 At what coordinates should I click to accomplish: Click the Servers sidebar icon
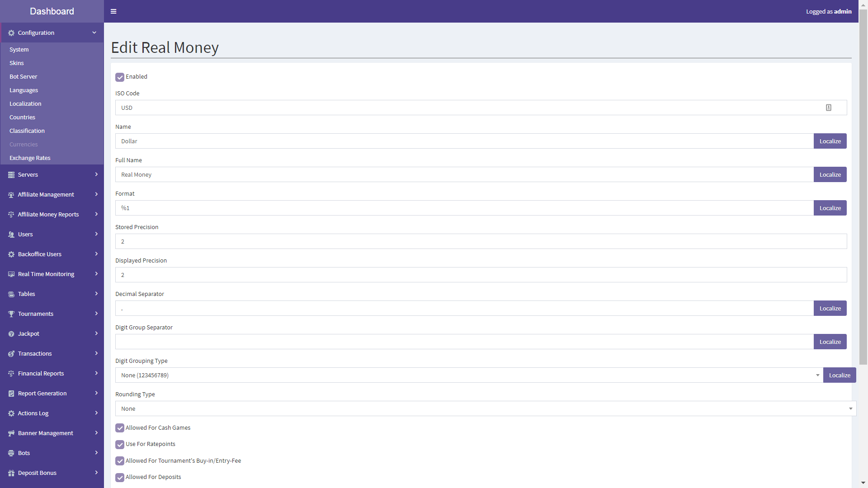point(11,174)
